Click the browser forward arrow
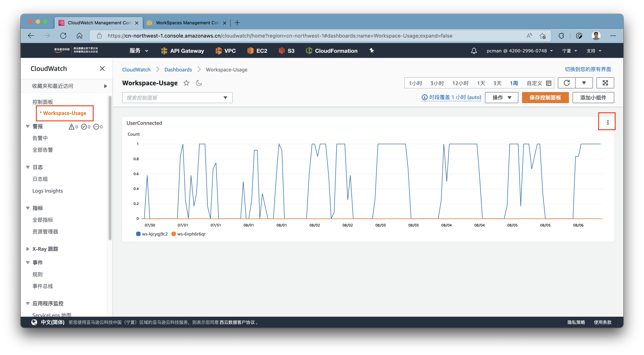The height and width of the screenshot is (355, 644). click(47, 36)
